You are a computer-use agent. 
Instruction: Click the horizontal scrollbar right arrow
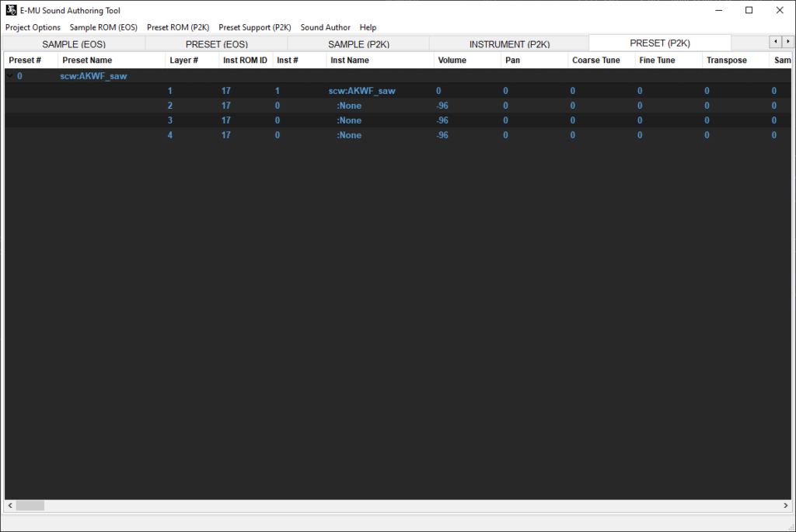[785, 506]
